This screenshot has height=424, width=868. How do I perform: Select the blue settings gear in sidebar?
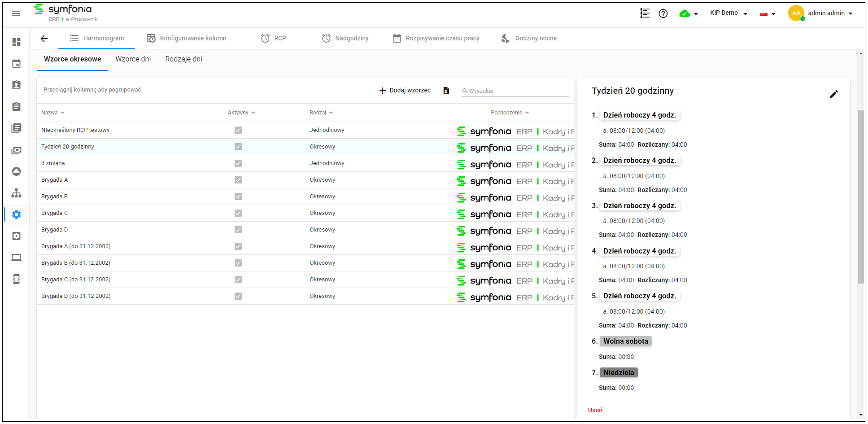coord(17,214)
